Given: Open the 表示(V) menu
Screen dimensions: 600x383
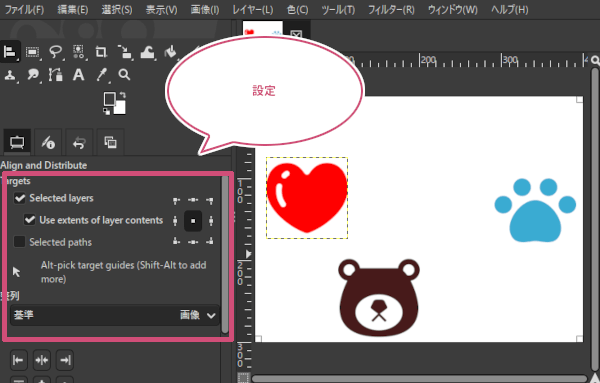Looking at the screenshot, I should click(x=161, y=10).
